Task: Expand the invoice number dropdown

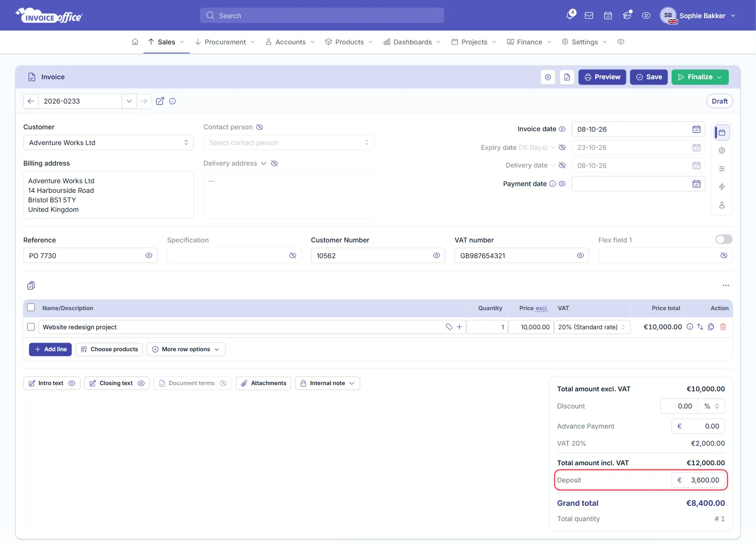Action: click(129, 101)
